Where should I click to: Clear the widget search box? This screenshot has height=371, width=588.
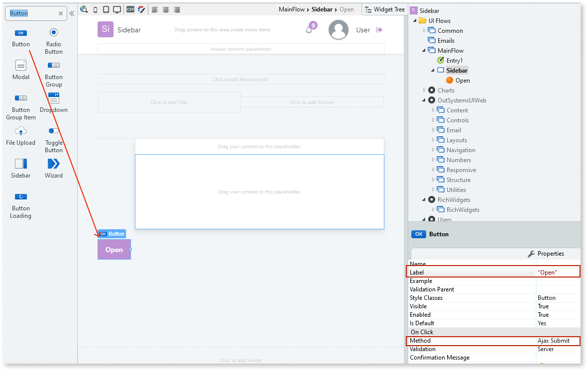tap(61, 13)
